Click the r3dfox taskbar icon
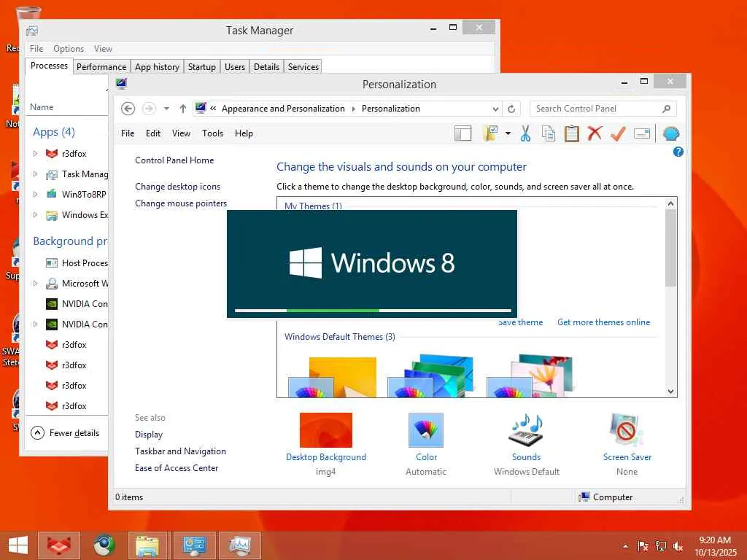Viewport: 747px width, 560px height. (58, 545)
